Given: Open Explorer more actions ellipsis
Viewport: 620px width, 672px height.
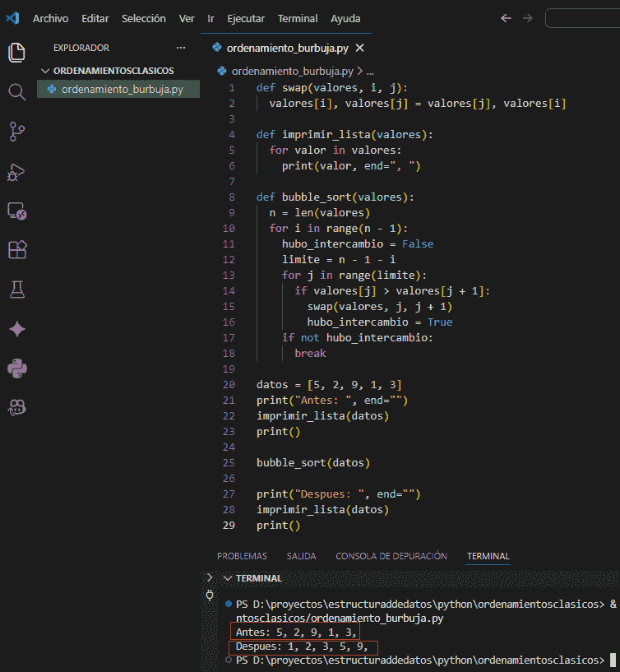Looking at the screenshot, I should click(181, 48).
